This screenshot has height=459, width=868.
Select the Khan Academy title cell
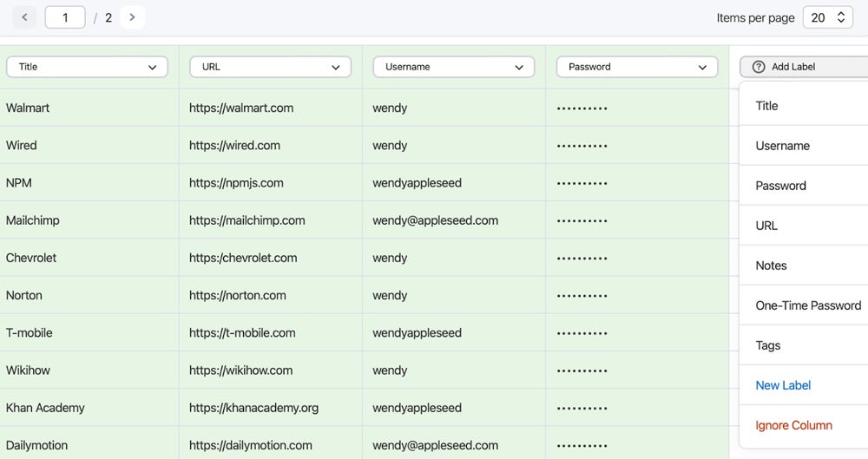click(x=45, y=408)
